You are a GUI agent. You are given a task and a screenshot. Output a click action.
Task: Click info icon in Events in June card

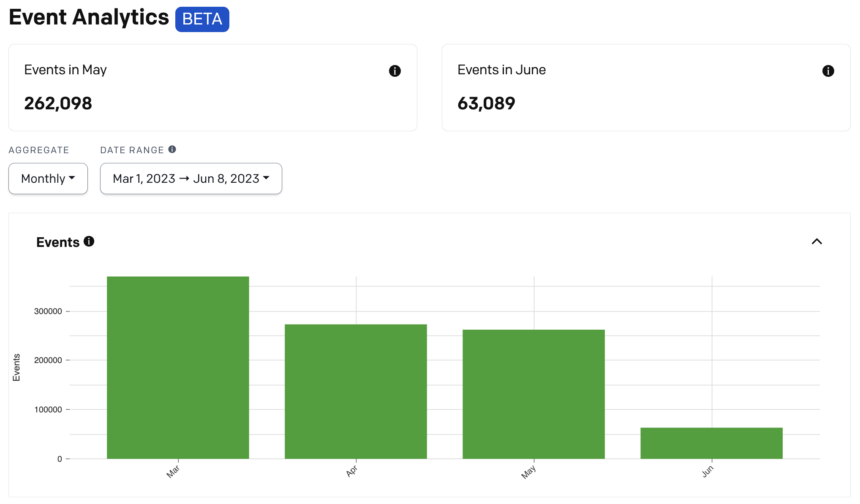tap(828, 71)
